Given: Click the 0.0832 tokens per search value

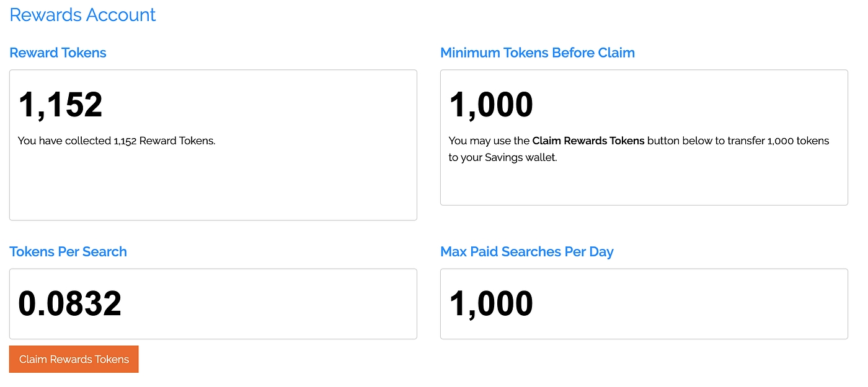Looking at the screenshot, I should 69,303.
